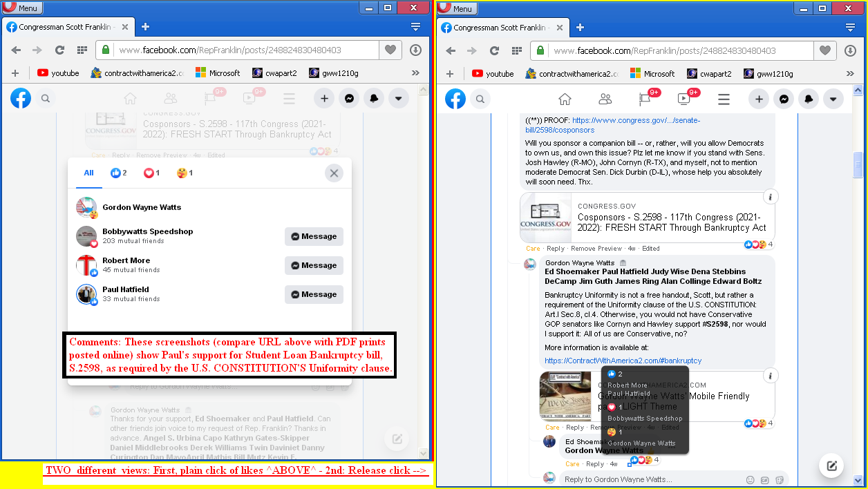Click info icon on ContractWithAmerica2 preview card
Viewport: 868px width, 489px height.
pyautogui.click(x=771, y=376)
